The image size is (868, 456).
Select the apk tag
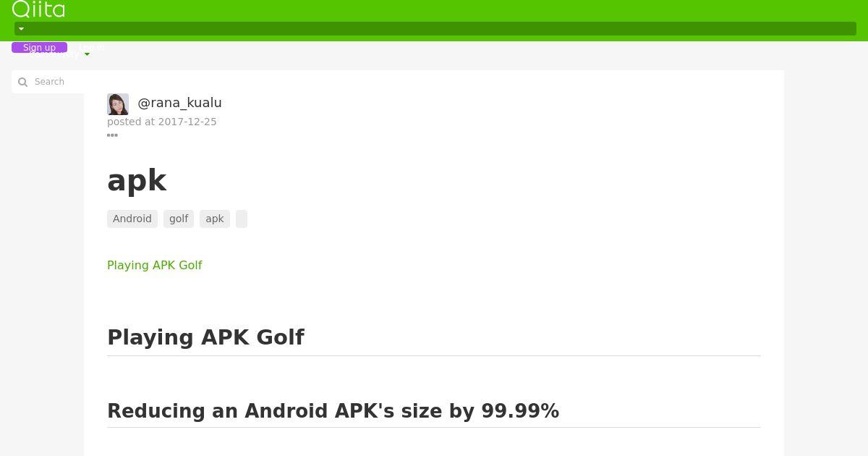click(x=215, y=219)
